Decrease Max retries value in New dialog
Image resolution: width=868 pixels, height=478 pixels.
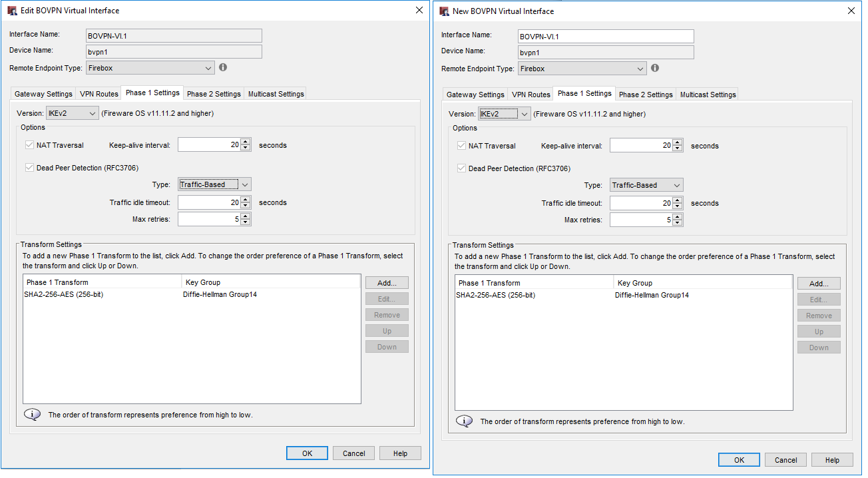point(678,223)
